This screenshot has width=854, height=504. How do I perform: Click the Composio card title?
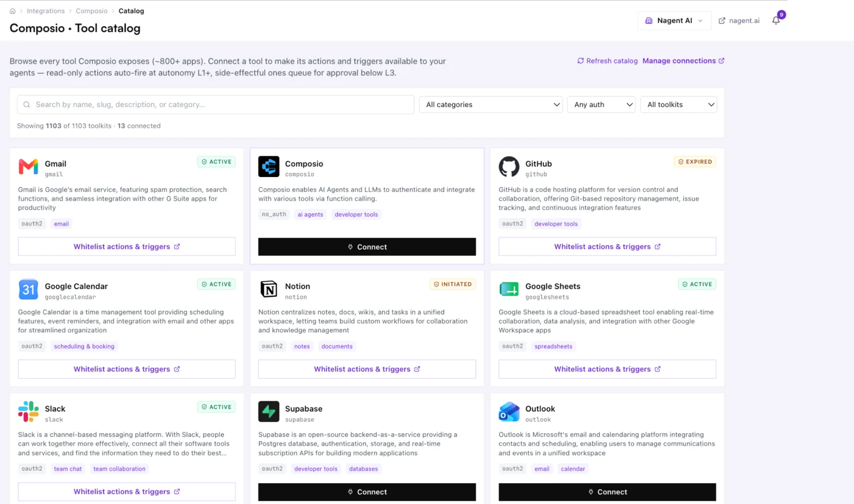304,164
